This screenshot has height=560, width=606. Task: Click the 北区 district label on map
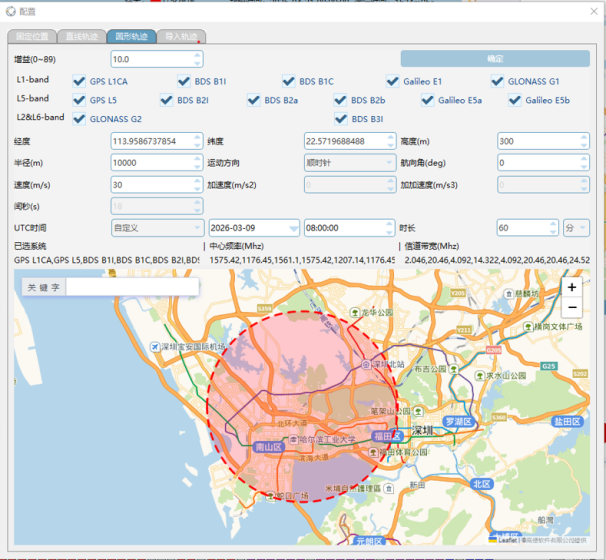(482, 484)
